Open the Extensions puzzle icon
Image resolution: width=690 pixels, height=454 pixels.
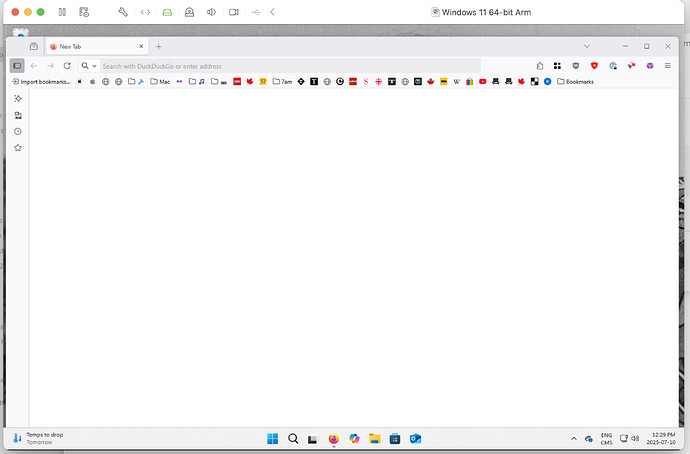[540, 65]
